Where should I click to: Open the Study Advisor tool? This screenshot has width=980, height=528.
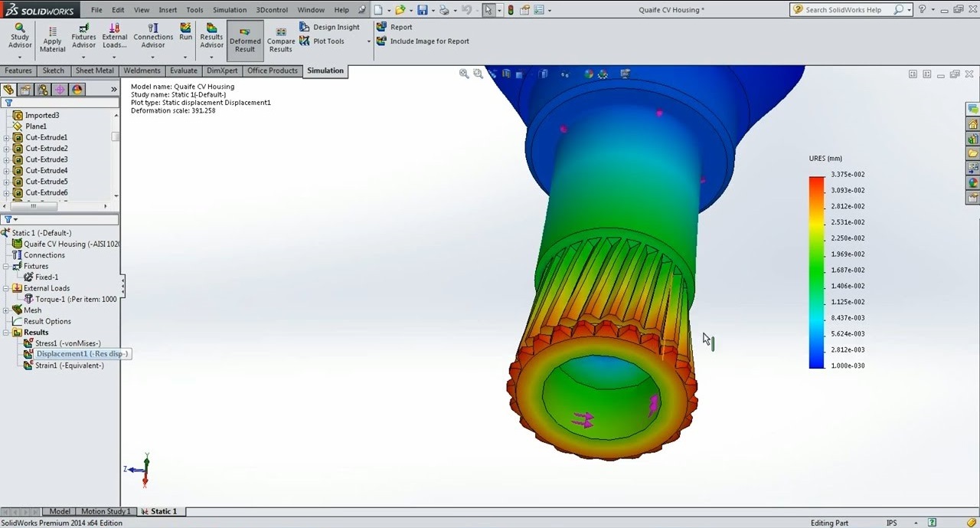pos(20,35)
